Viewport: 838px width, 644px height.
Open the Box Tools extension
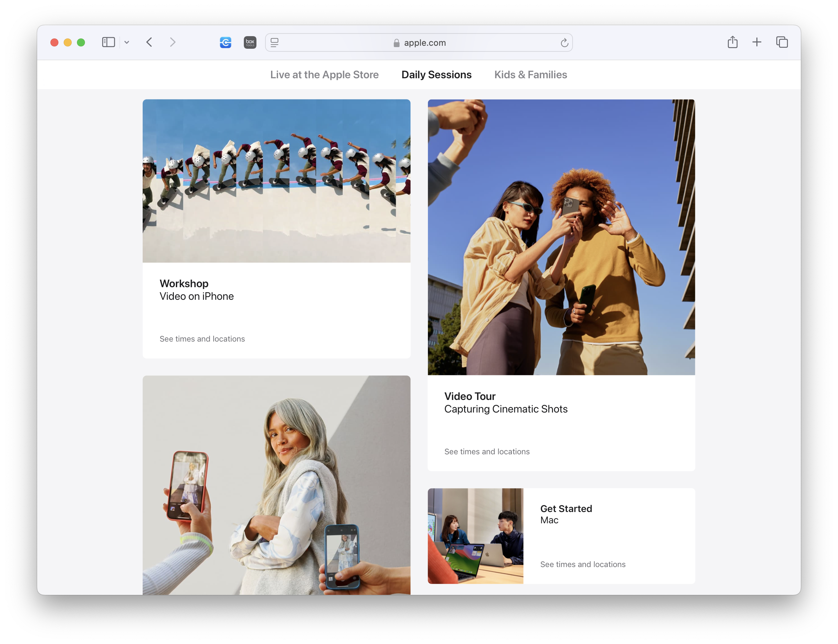(250, 42)
